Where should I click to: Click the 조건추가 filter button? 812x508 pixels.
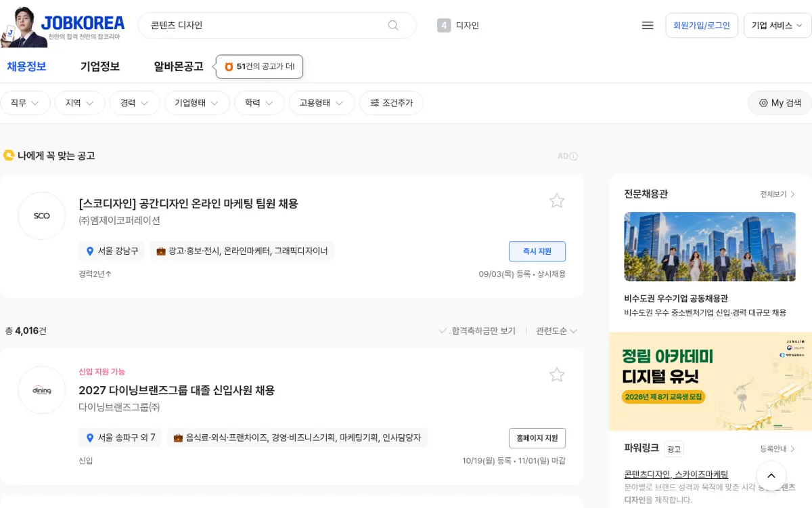[391, 103]
